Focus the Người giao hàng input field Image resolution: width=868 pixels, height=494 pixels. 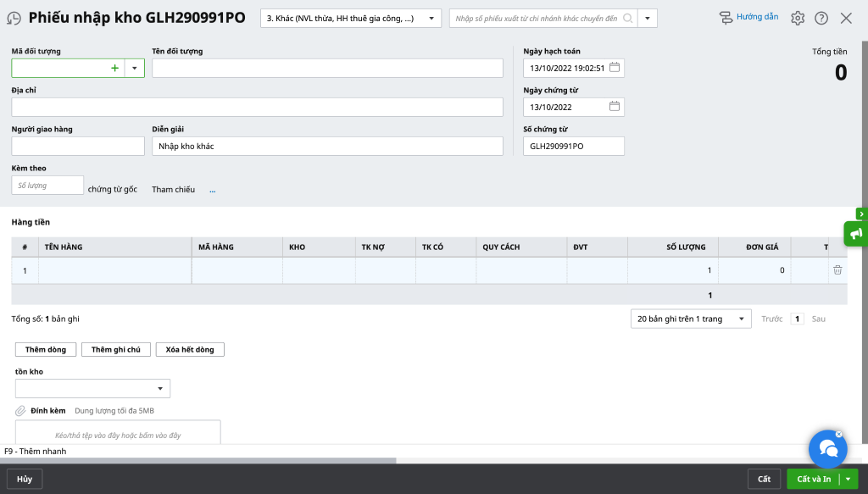click(x=78, y=146)
